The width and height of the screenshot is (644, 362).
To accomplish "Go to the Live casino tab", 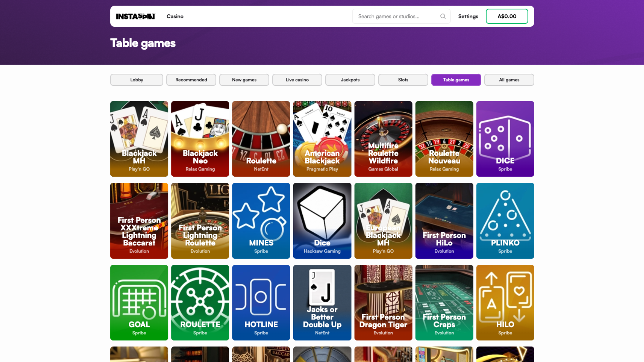I will tap(297, 80).
